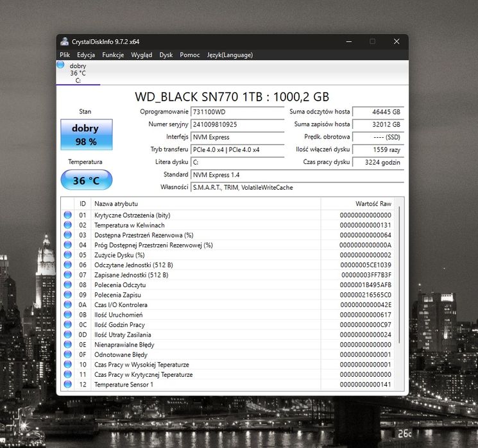The image size is (478, 448).
Task: Open the Funkcje menu
Action: 113,55
